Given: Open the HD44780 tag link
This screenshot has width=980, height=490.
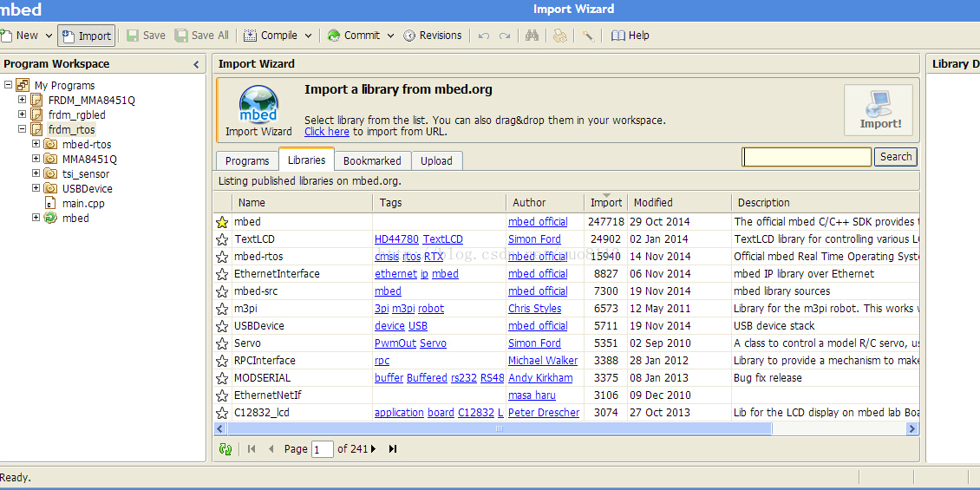Looking at the screenshot, I should coord(396,239).
